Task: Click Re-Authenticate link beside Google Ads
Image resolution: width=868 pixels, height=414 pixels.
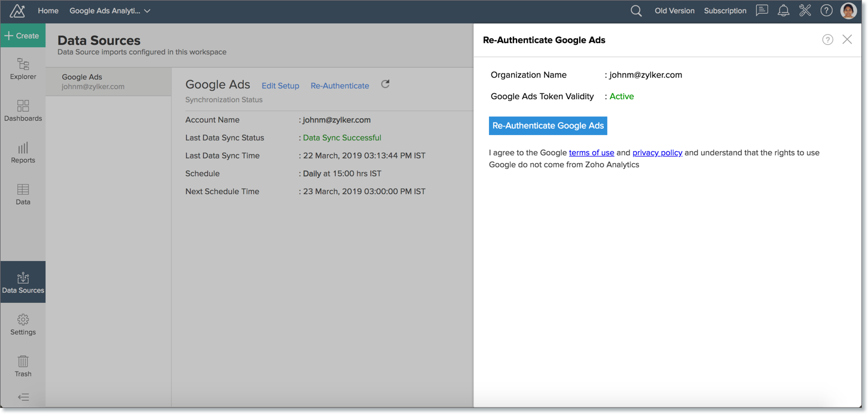Action: pos(340,85)
